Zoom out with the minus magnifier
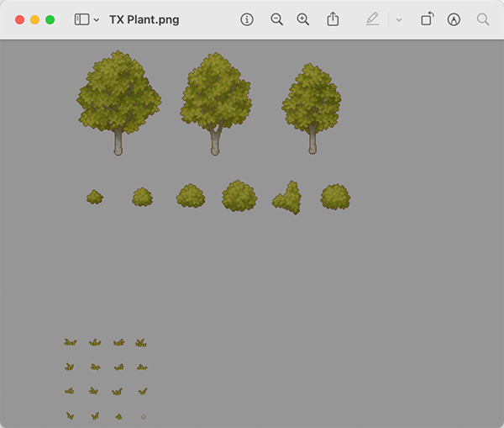 276,19
